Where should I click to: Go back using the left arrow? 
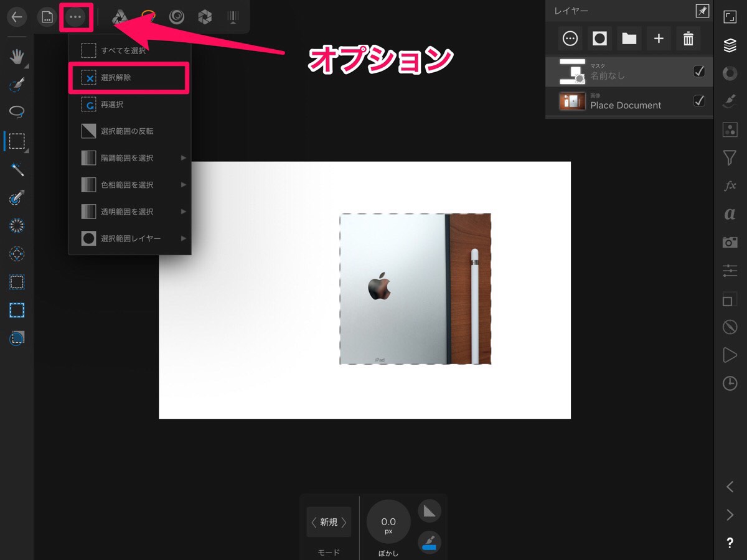click(17, 17)
